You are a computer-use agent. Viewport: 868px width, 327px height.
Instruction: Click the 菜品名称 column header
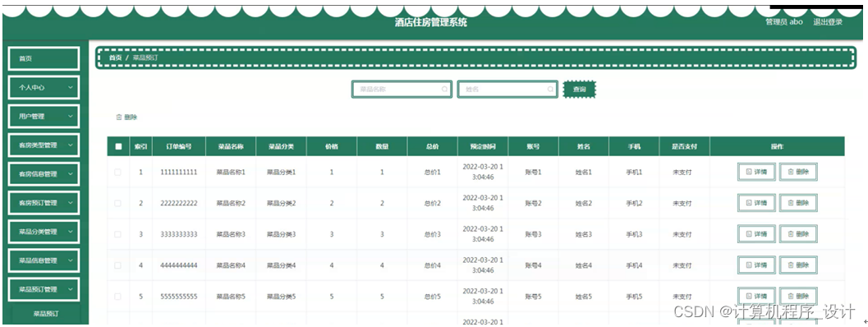(230, 147)
